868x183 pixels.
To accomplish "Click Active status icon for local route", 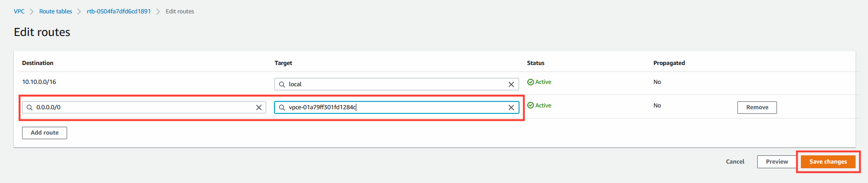I will click(x=531, y=82).
